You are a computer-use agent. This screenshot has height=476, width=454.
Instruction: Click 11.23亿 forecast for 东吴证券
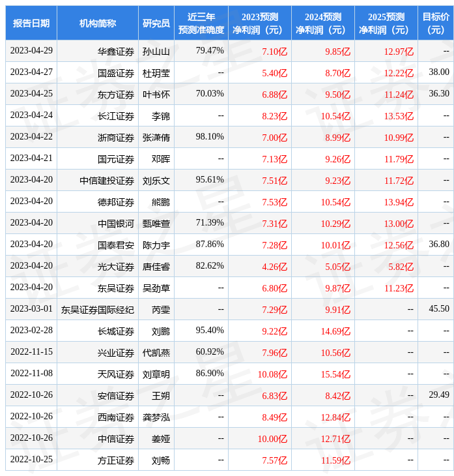[x=399, y=289]
